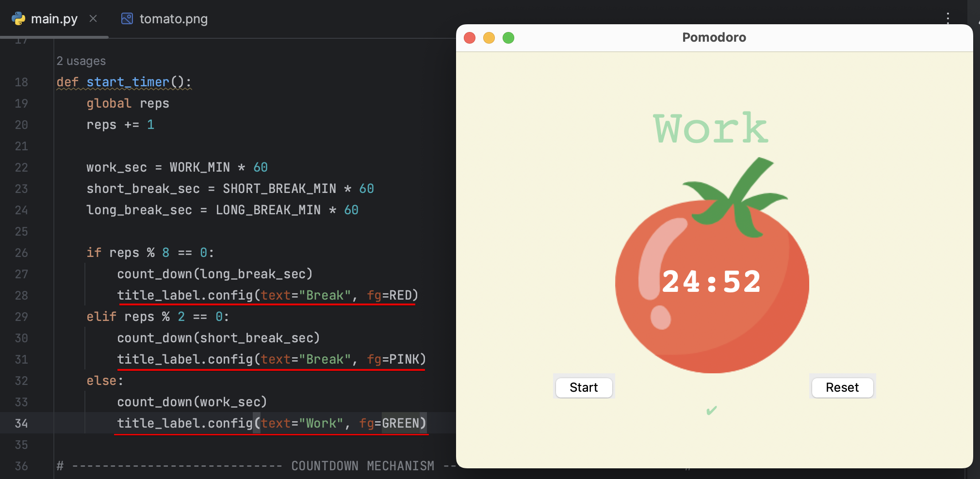Place cursor on 'global reps' line

128,104
